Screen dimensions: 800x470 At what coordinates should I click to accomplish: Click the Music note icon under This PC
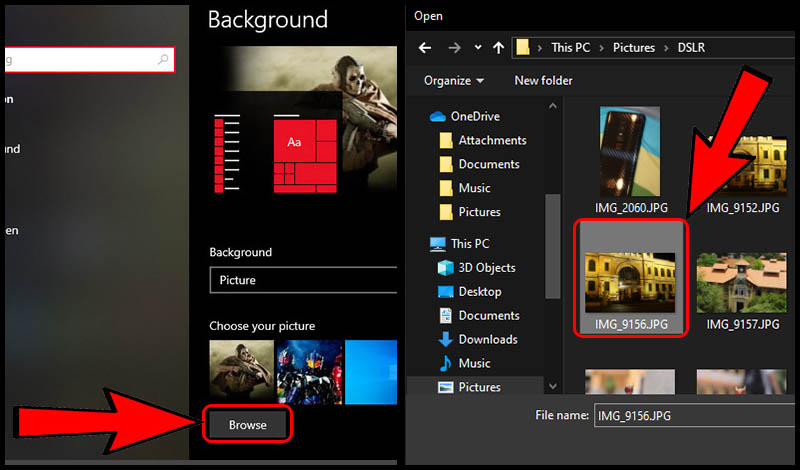446,363
